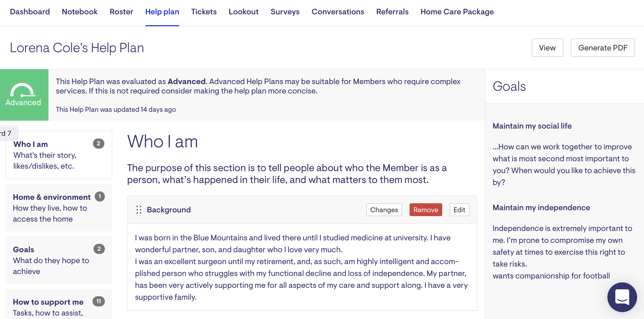Image resolution: width=644 pixels, height=319 pixels.
Task: Open the Home Care Package tab
Action: pyautogui.click(x=457, y=12)
